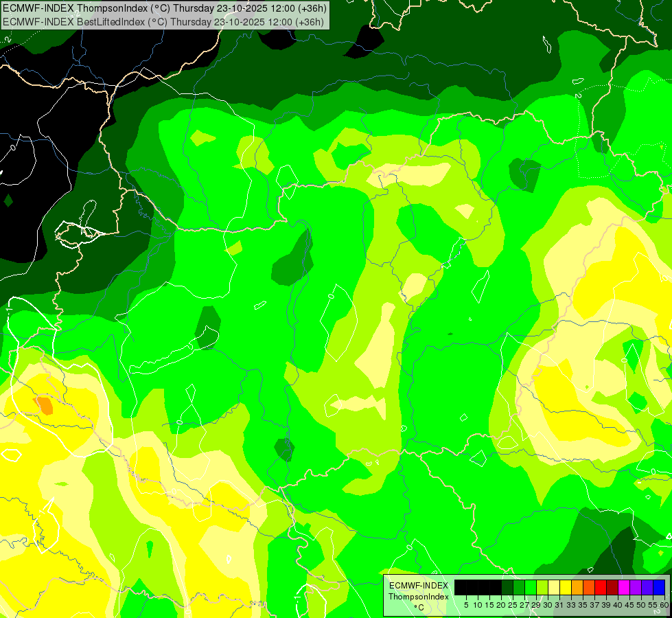
Task: Select the yellow 31–33 legend swatch
Action: pyautogui.click(x=566, y=588)
